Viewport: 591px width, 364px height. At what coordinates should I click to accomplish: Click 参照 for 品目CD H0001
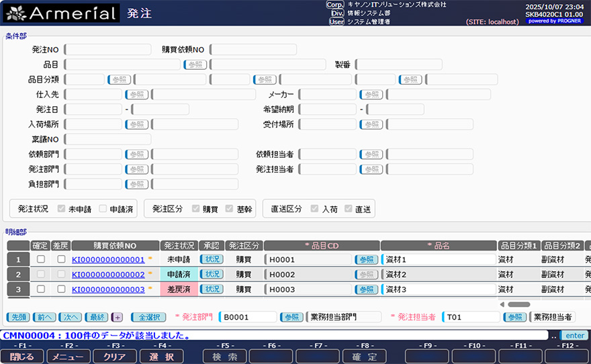click(367, 259)
